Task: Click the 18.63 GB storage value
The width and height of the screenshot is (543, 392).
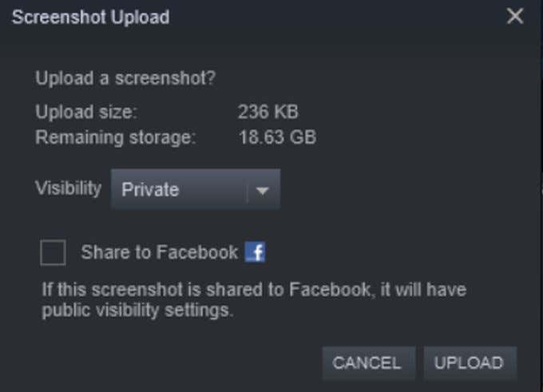Action: pos(277,137)
